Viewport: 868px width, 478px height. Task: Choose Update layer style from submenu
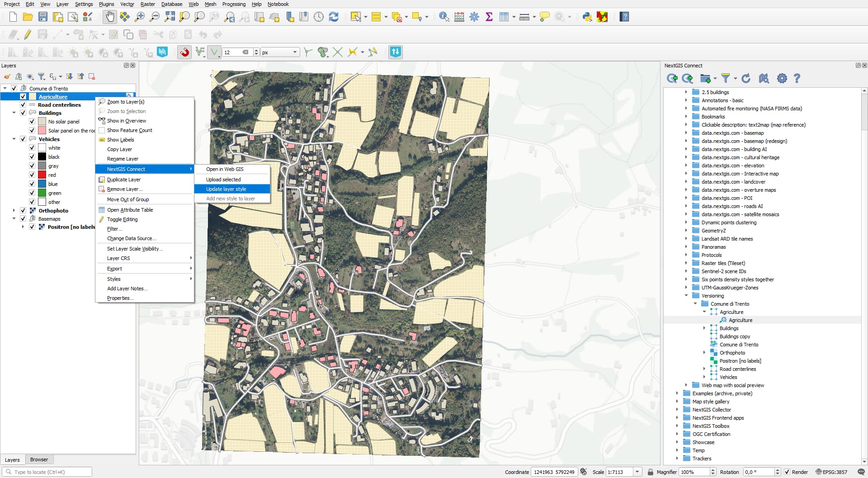point(226,189)
